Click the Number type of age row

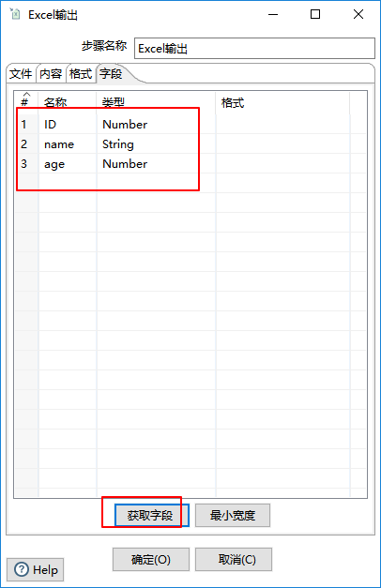click(x=156, y=164)
